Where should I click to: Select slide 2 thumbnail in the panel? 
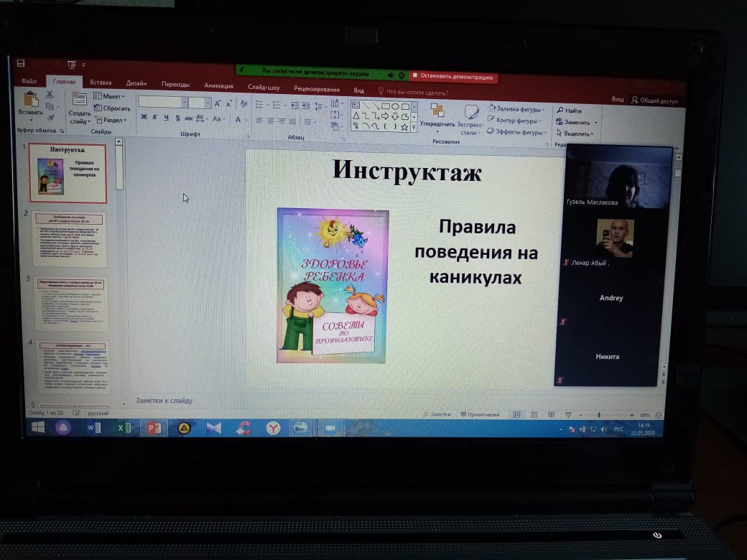(70, 238)
